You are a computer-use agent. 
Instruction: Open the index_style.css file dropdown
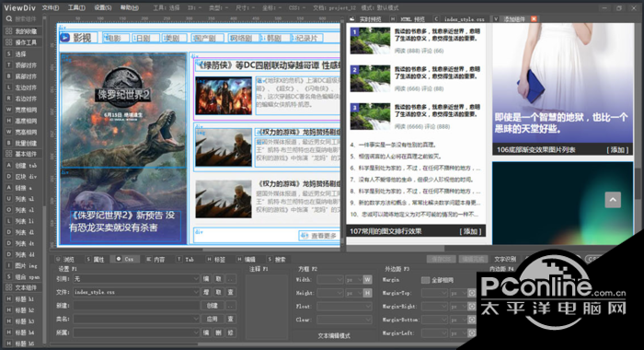136,292
